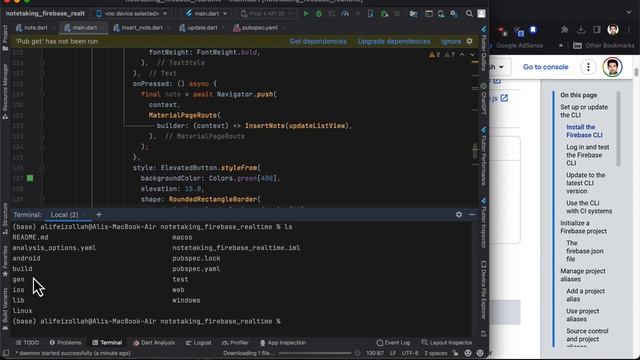
Task: Click Go to console link
Action: (545, 67)
